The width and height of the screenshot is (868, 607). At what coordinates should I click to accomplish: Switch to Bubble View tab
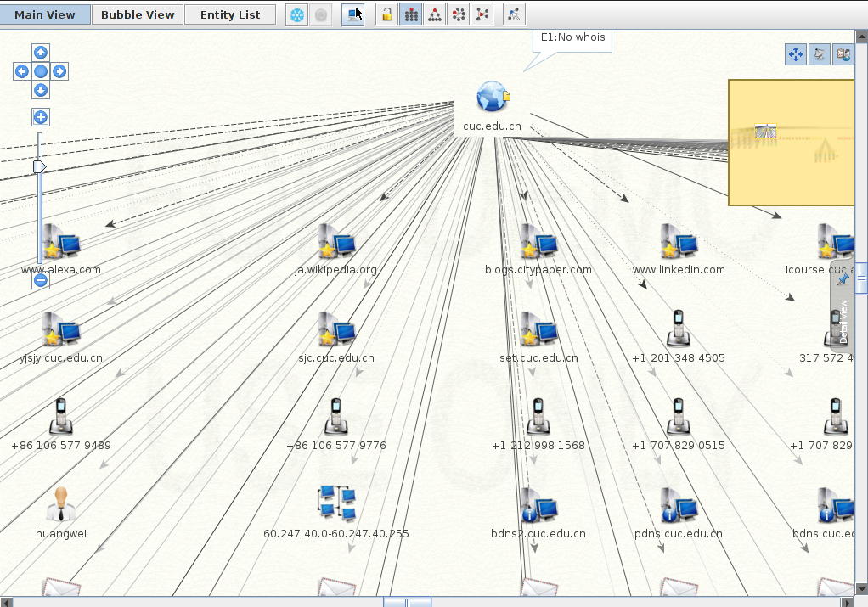click(138, 14)
